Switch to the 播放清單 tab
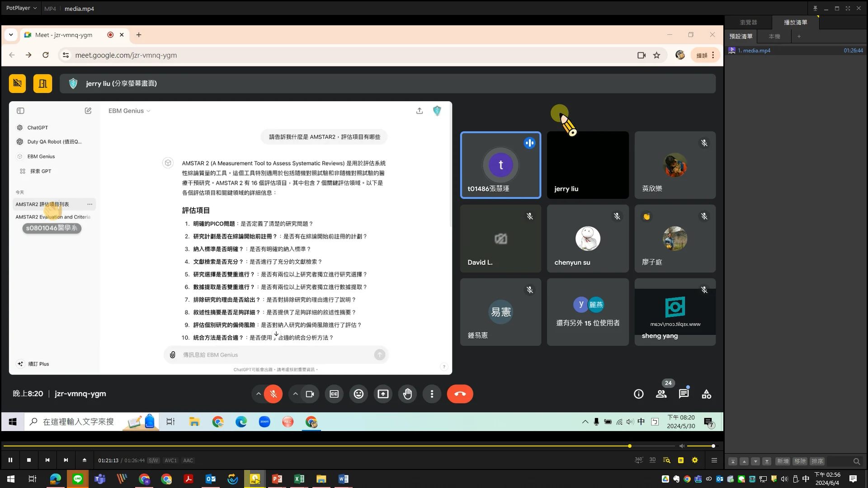 click(x=795, y=22)
